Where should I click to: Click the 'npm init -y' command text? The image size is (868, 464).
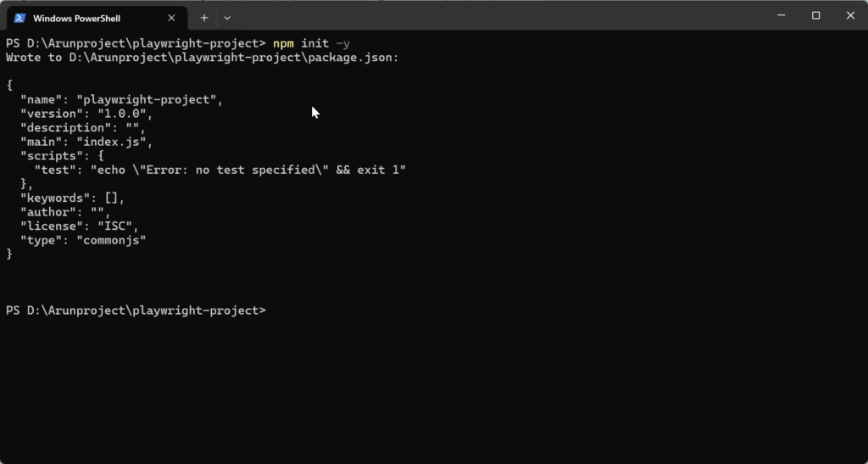[x=311, y=42]
